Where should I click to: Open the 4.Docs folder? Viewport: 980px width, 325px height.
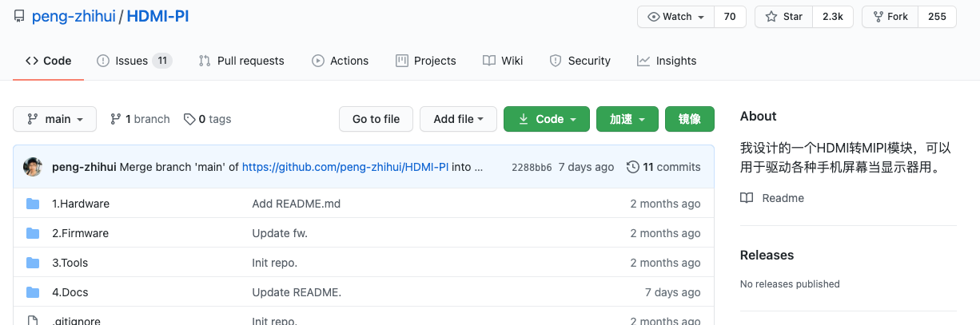[70, 292]
